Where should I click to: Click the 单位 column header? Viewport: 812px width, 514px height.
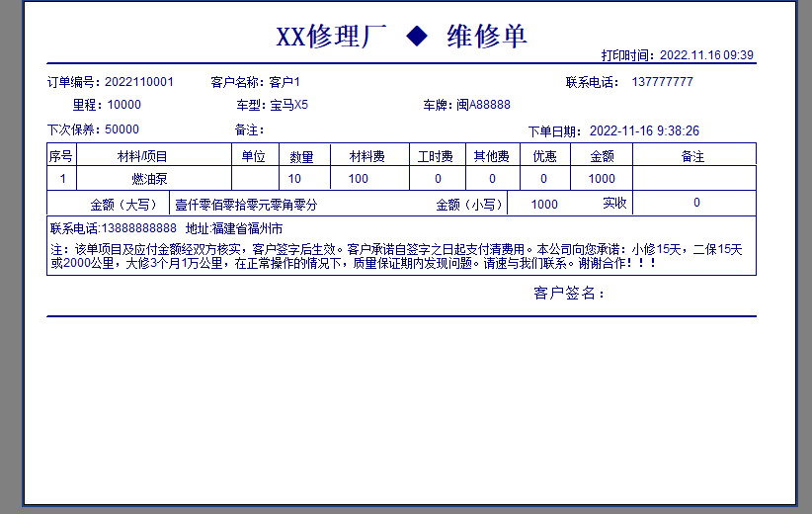(x=253, y=156)
